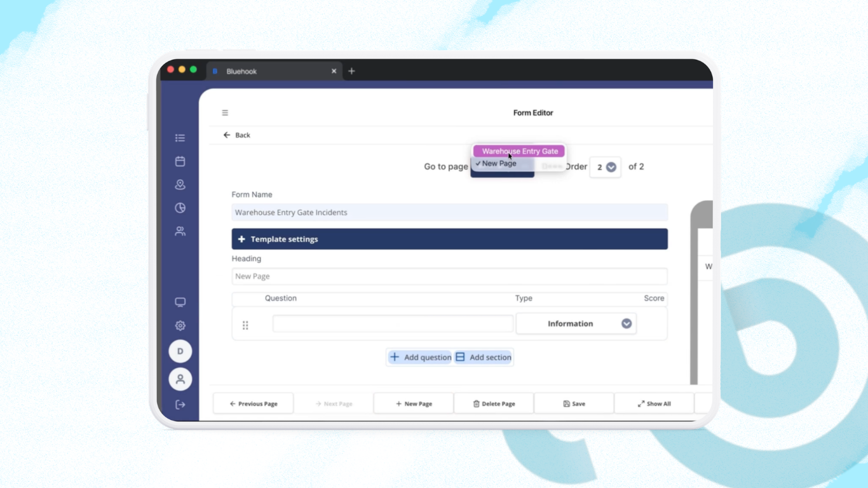Open the map location pin icon
This screenshot has height=488, width=868.
pos(180,185)
